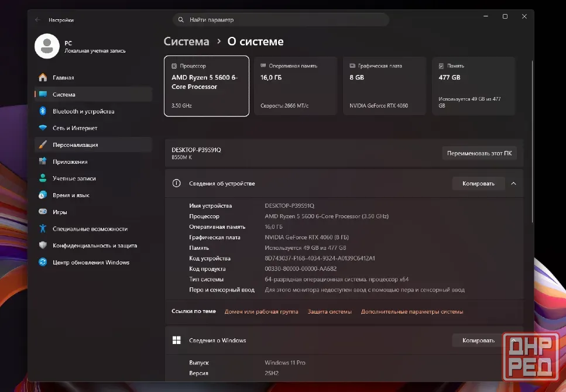Click the back arrow next to Настройки
566x392 pixels.
pyautogui.click(x=37, y=20)
